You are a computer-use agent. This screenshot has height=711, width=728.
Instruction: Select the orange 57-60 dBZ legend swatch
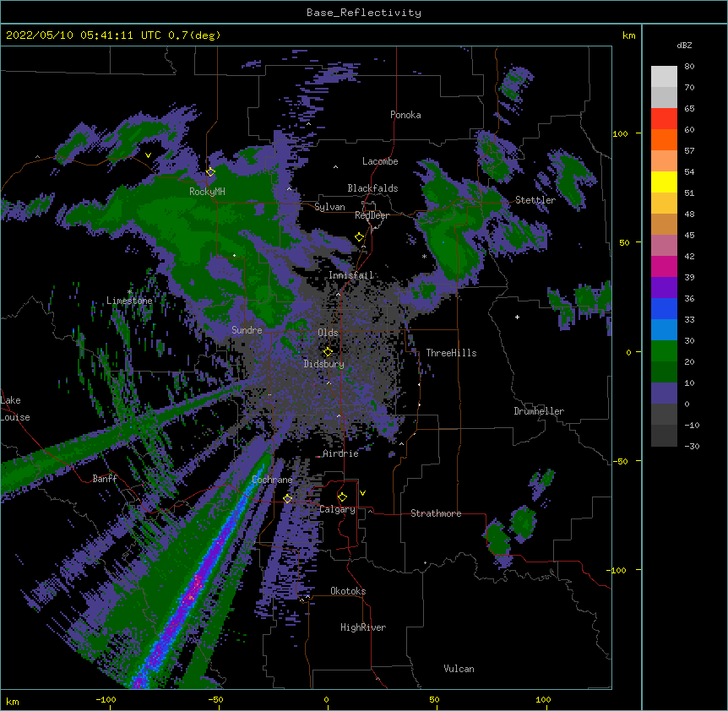click(664, 139)
